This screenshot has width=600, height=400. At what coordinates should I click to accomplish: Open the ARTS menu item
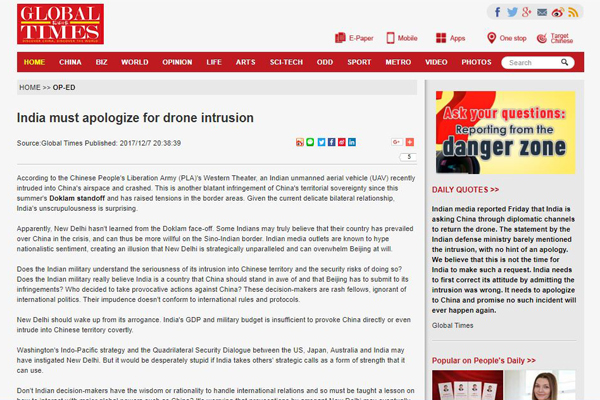(x=245, y=62)
